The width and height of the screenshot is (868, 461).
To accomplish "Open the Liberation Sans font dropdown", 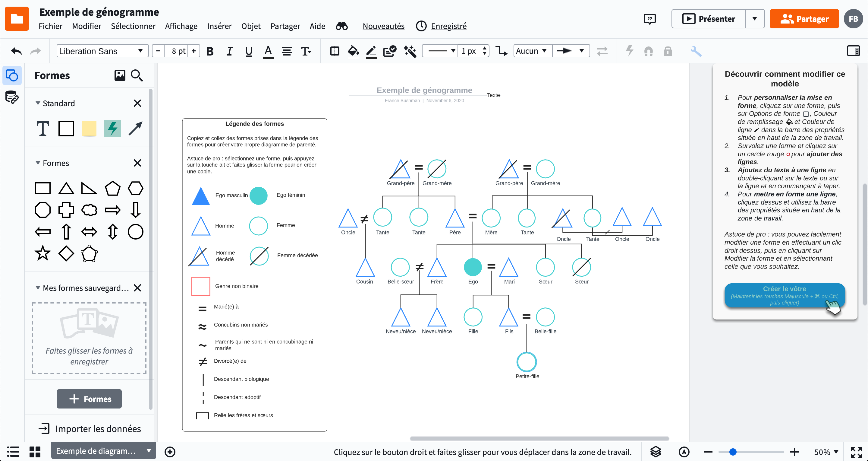I will (102, 51).
